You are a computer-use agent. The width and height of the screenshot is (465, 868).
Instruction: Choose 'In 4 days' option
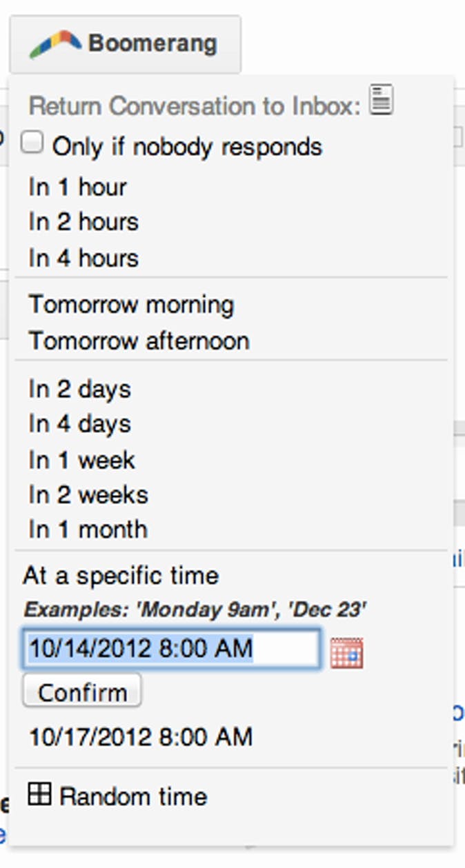79,424
